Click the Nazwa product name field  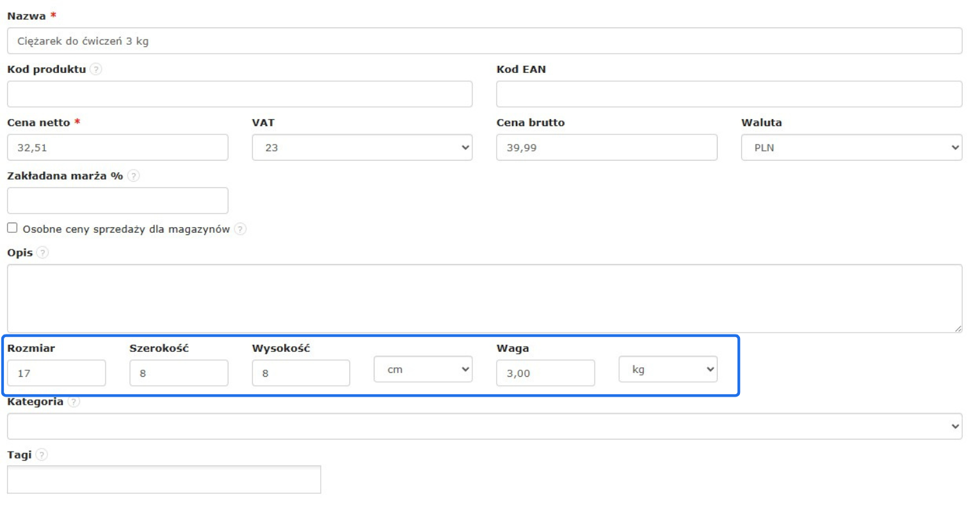[484, 41]
